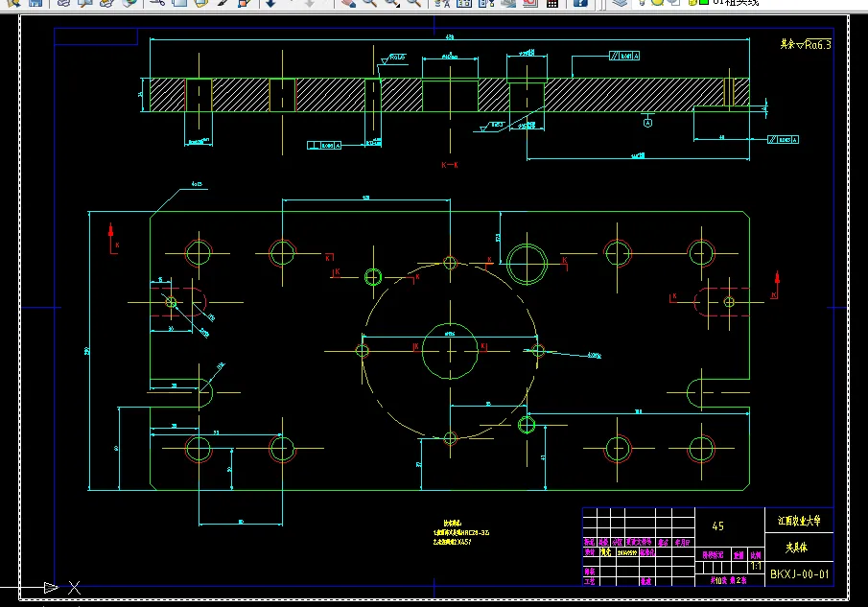
Task: Select the Zoom Realtime magnifier icon
Action: click(370, 3)
